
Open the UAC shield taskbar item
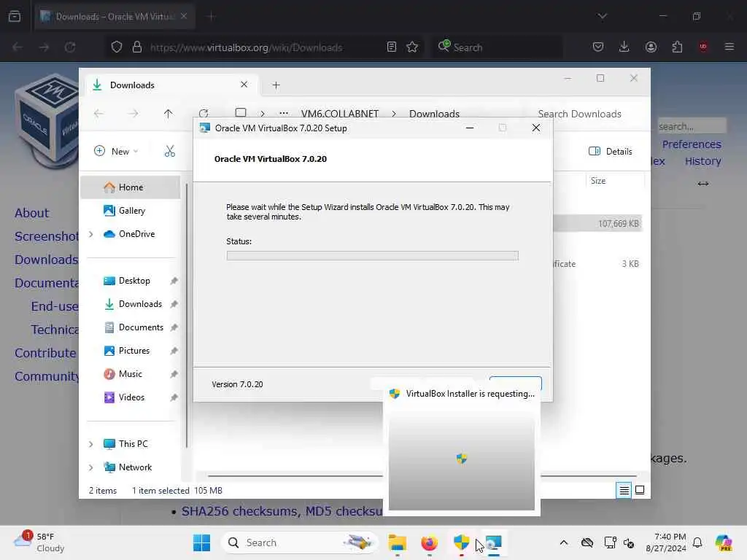coord(461,542)
